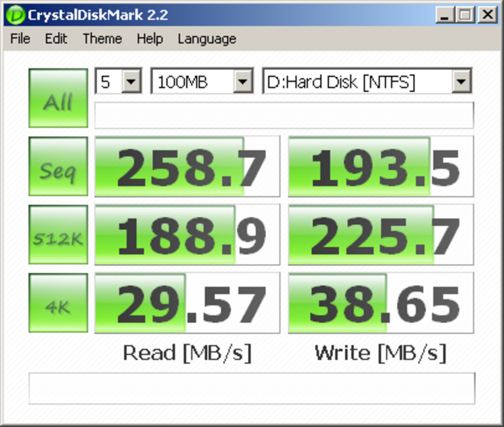This screenshot has height=427, width=504.
Task: Click the 4K write result 38.65
Action: [381, 303]
